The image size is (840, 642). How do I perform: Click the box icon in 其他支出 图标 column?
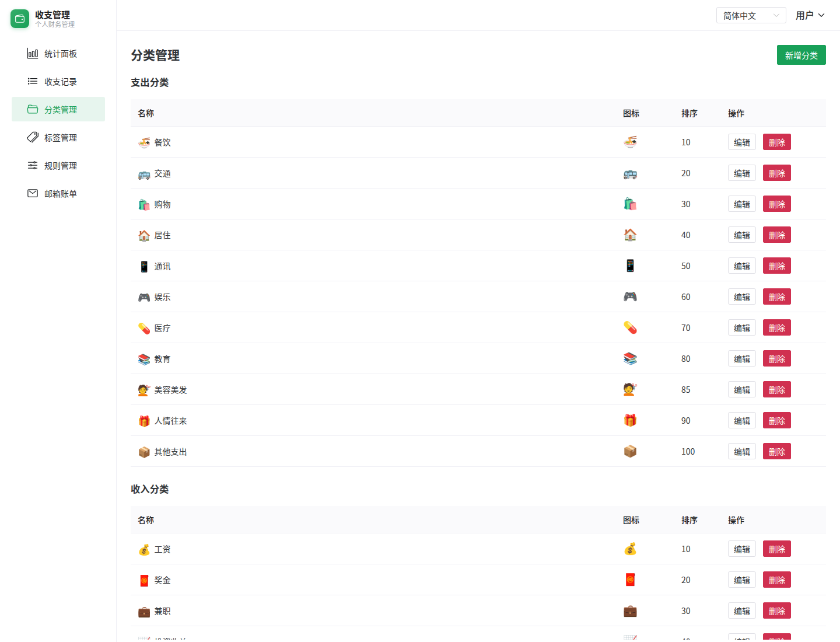[630, 451]
